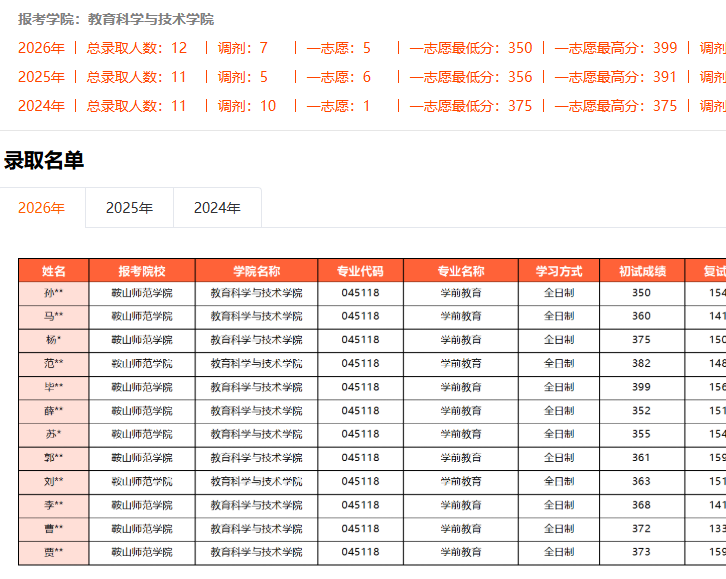
Task: Click the 2024年 label in statistics summary
Action: 41,106
